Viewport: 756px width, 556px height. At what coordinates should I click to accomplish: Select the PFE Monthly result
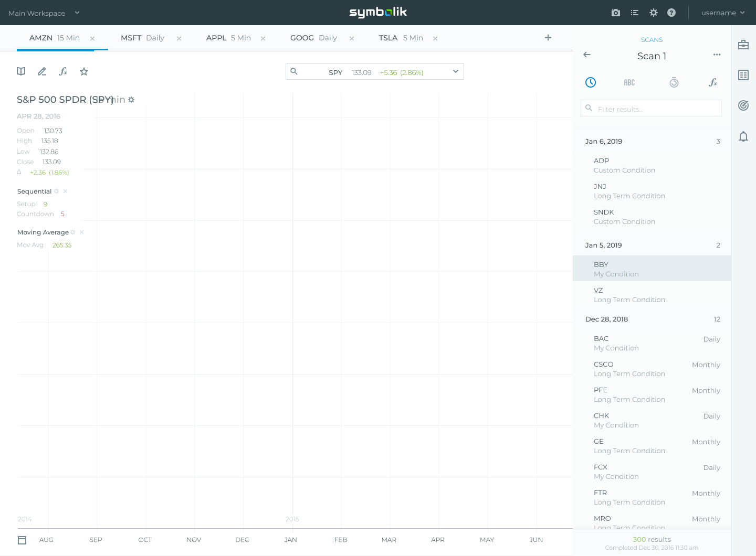(652, 394)
